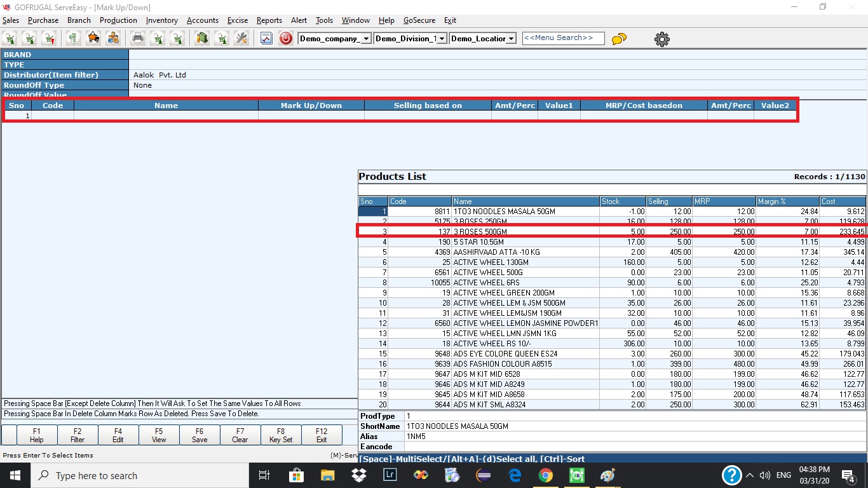
Task: Click the yellow chat bubbles icon
Action: [x=619, y=39]
